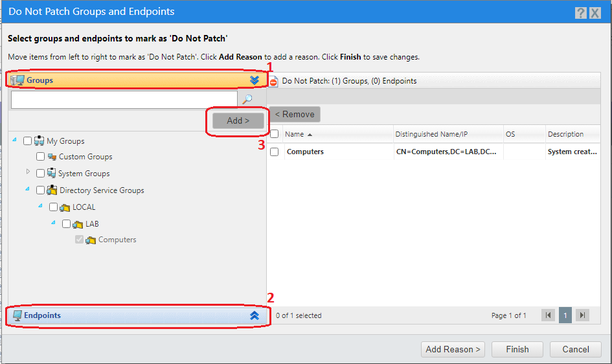This screenshot has height=364, width=612.
Task: Collapse the LAB tree node
Action: (x=54, y=222)
